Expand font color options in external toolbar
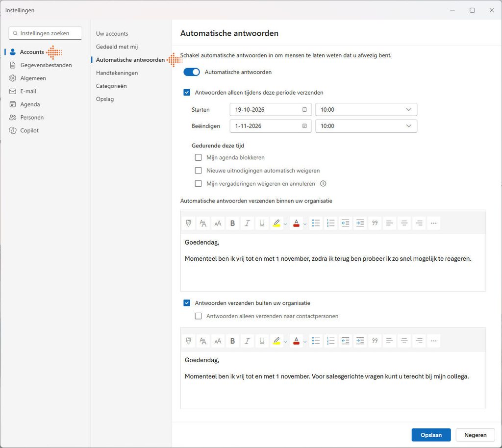The image size is (502, 448). [305, 342]
